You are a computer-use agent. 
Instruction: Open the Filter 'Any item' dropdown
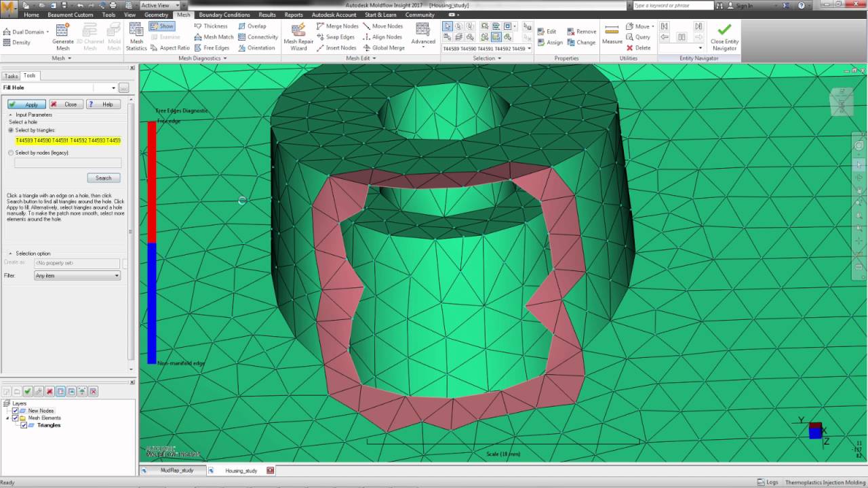[77, 276]
